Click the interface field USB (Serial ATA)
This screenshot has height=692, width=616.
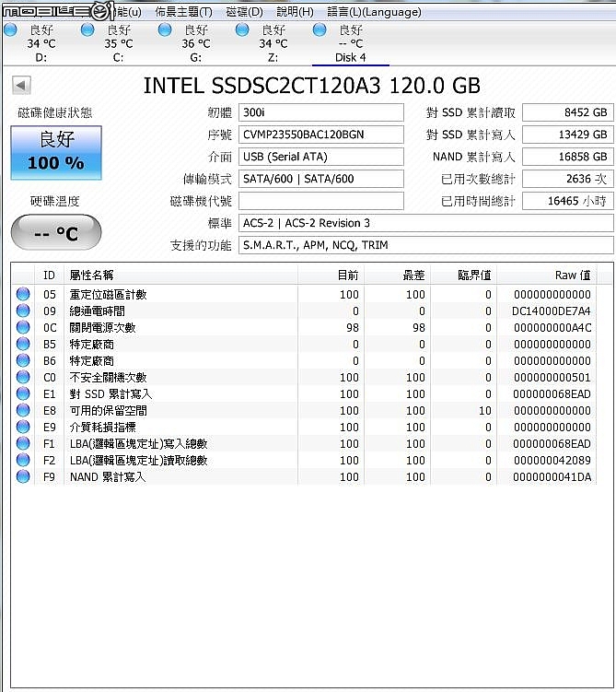pyautogui.click(x=321, y=157)
